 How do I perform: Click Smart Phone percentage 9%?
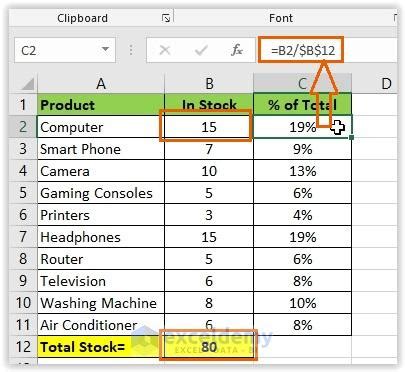click(302, 149)
